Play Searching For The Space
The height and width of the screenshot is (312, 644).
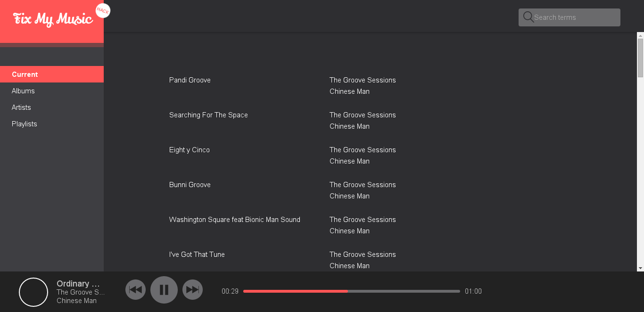coord(208,115)
